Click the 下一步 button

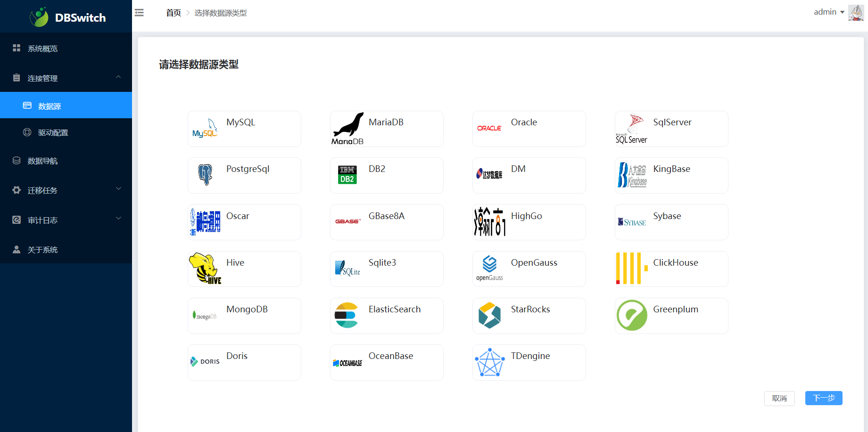(x=823, y=398)
